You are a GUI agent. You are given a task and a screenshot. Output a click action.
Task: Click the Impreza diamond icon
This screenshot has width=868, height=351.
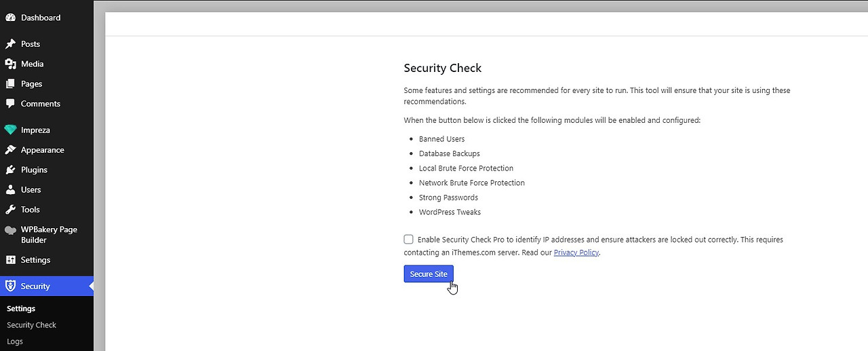tap(10, 130)
